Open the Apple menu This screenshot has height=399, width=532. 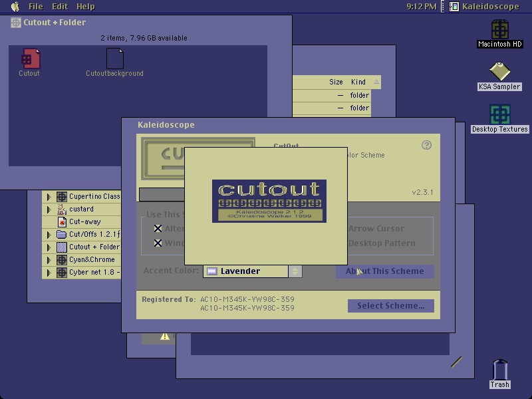(15, 7)
